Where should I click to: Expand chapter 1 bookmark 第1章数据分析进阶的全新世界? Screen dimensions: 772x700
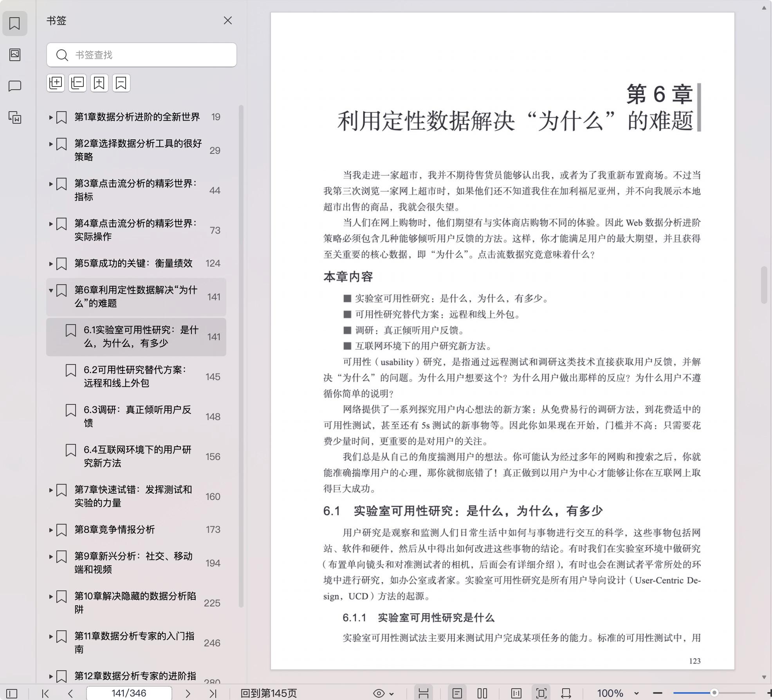pos(51,117)
